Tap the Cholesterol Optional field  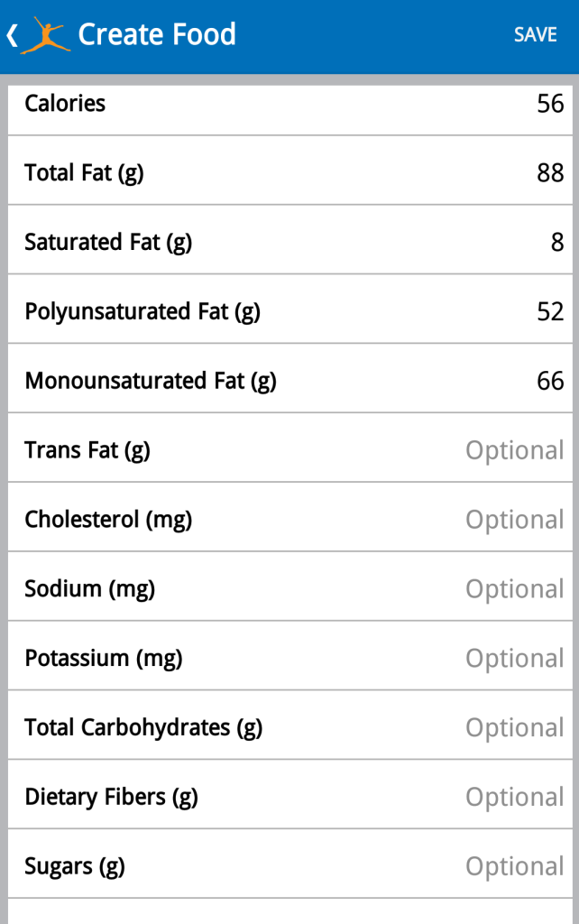514,520
